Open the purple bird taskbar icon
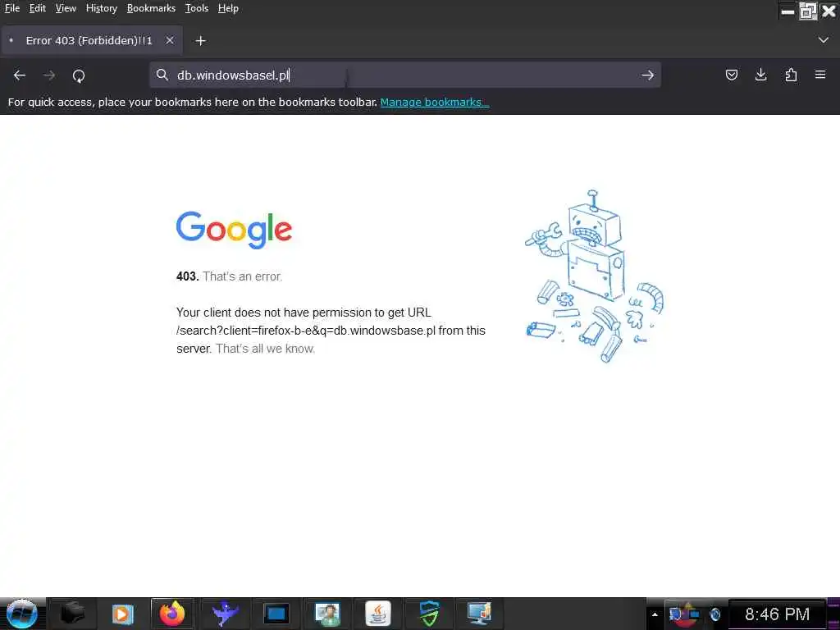This screenshot has height=630, width=840. (225, 614)
